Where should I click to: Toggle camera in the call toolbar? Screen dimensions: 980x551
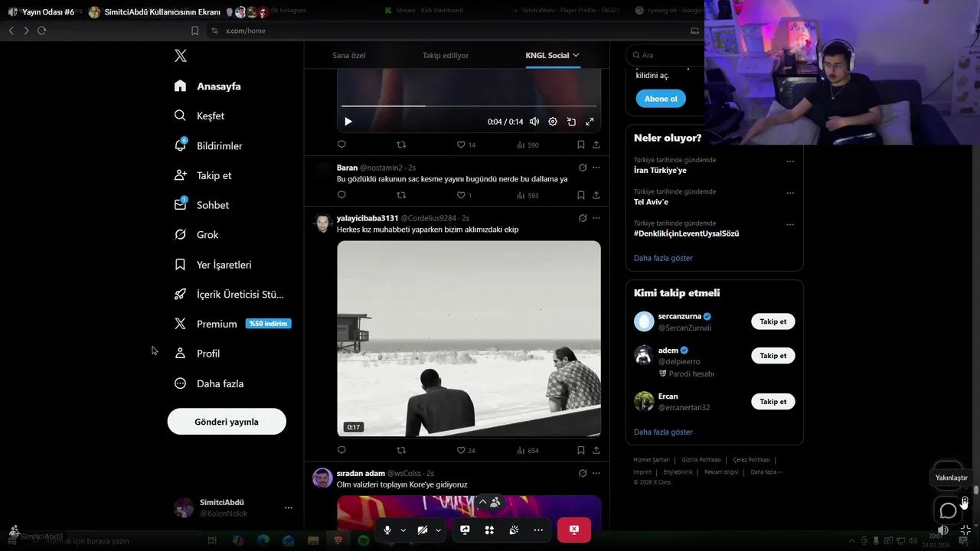tap(423, 530)
